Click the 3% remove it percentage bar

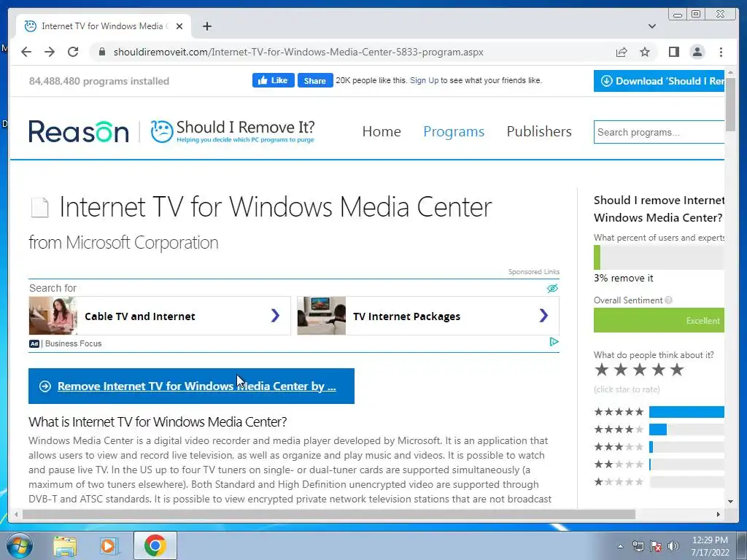coord(659,257)
